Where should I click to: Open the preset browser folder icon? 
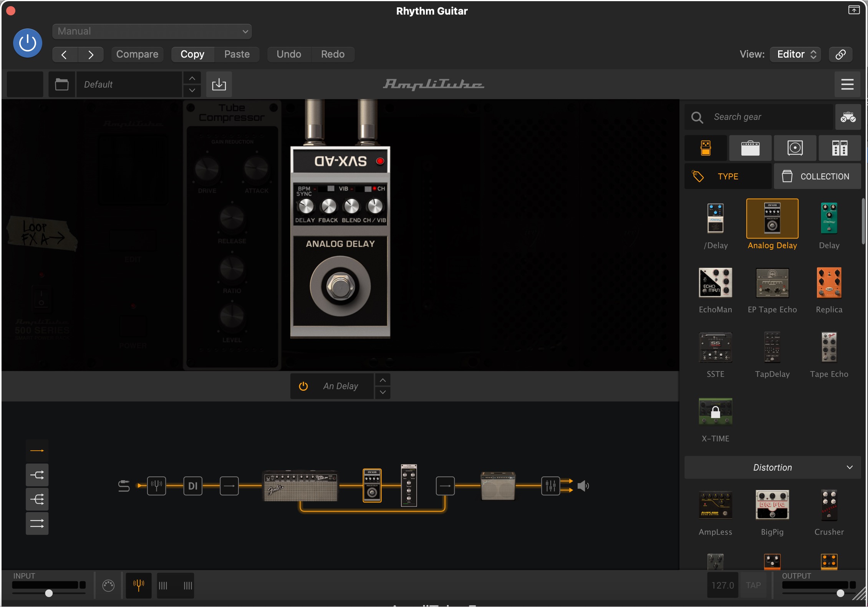click(61, 84)
